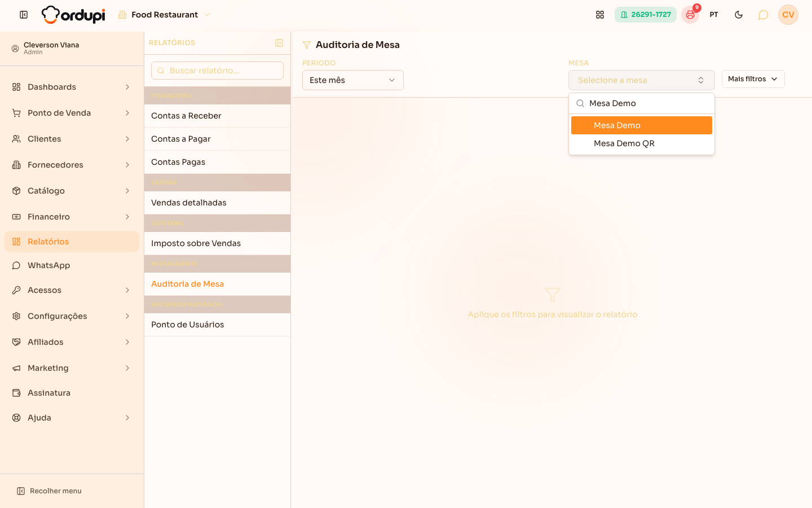Screen dimensions: 812x508
Task: Open the CV user avatar menu
Action: point(788,15)
